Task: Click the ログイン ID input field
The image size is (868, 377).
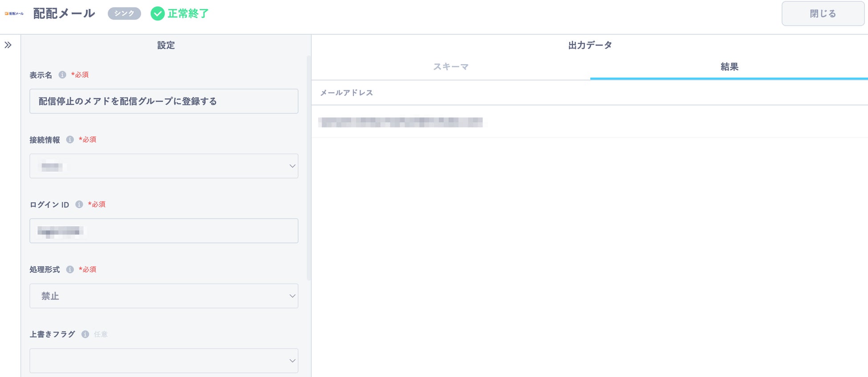Action: (164, 231)
